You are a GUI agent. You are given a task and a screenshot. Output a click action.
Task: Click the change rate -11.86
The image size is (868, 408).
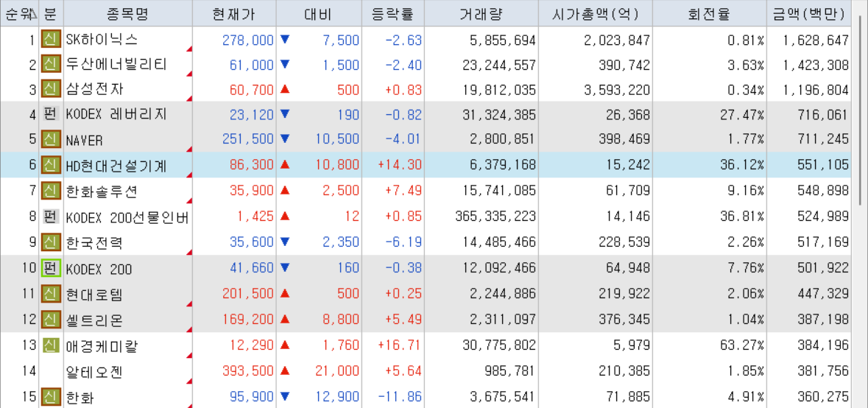(401, 396)
